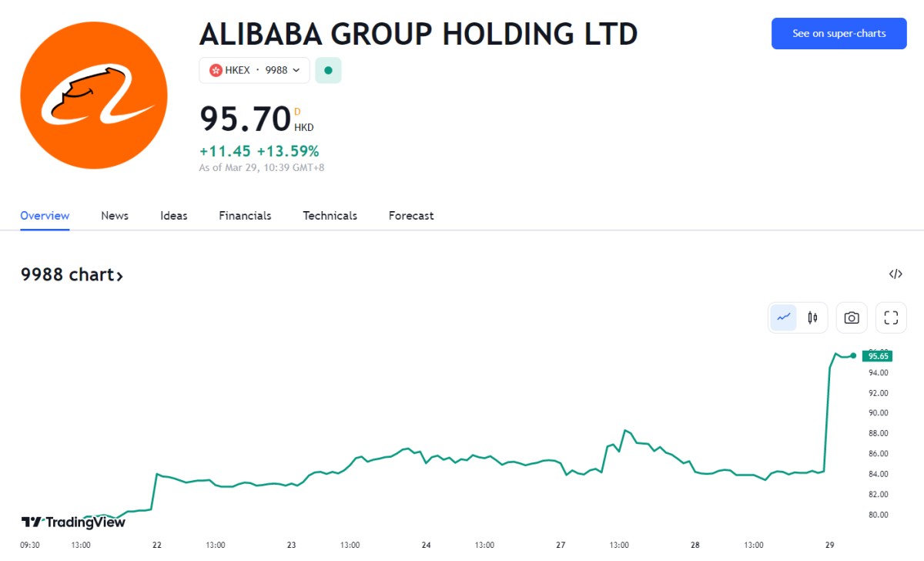Select the Overview tab
This screenshot has height=561, width=924.
tap(45, 216)
